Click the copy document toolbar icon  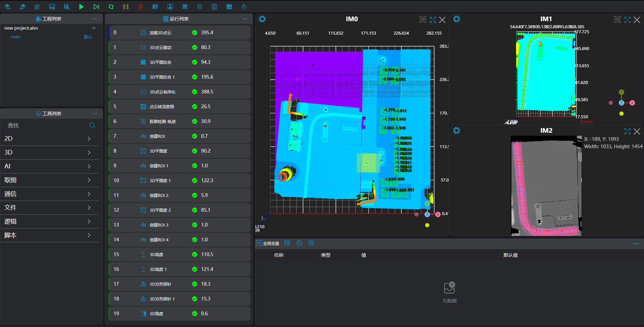(x=37, y=7)
